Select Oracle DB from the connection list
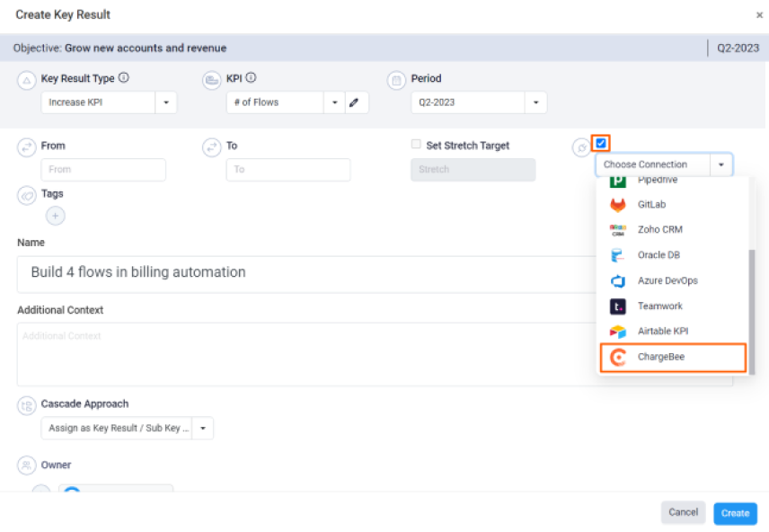 673,255
